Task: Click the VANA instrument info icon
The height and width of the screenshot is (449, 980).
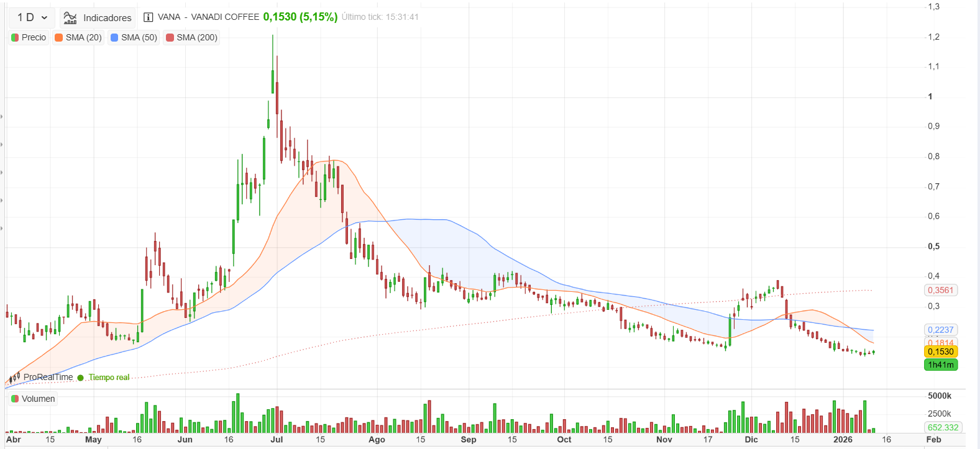Action: pyautogui.click(x=148, y=17)
